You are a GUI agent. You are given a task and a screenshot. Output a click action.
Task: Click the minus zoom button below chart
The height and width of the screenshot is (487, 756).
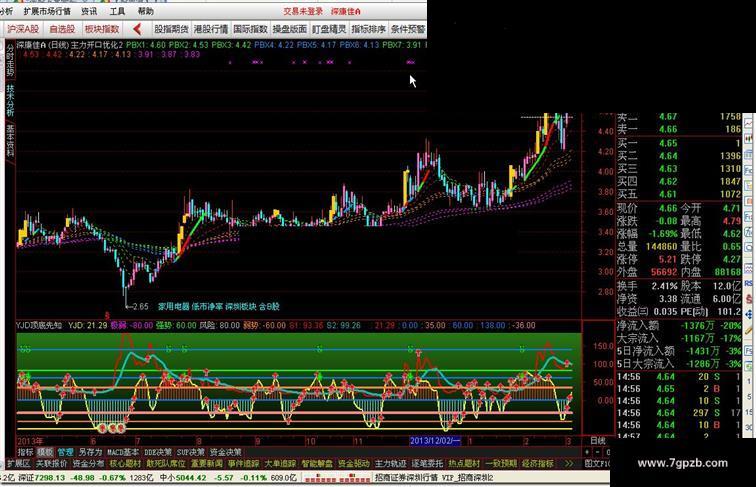coord(597,452)
